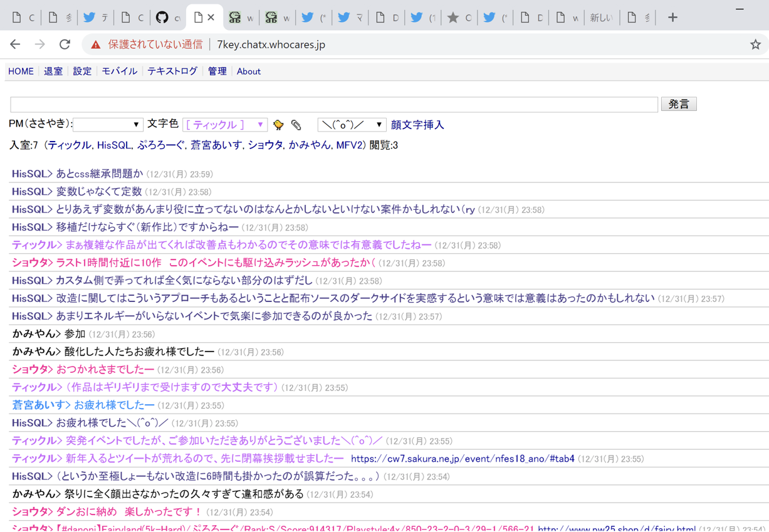This screenshot has height=532, width=769.
Task: Click the not-secure warning triangle icon
Action: coord(96,44)
